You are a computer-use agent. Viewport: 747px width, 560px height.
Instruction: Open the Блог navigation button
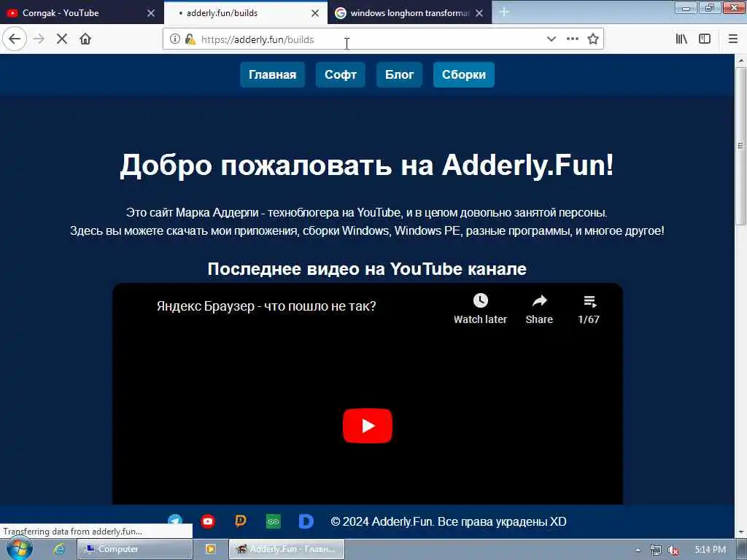pos(399,75)
